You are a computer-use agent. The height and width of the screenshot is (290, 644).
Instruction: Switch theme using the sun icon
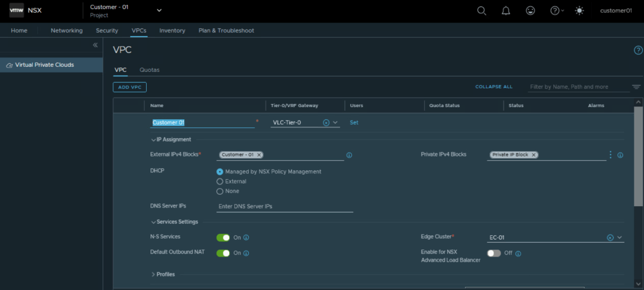(x=579, y=11)
